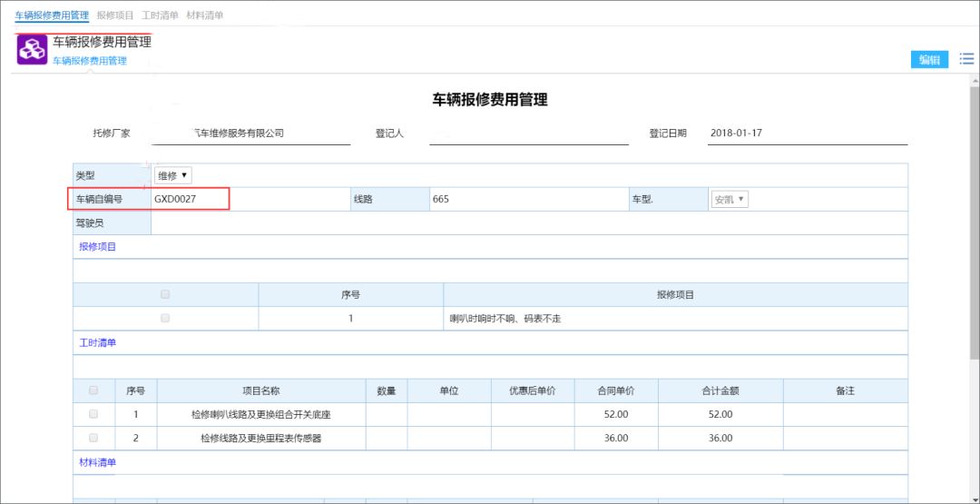The image size is (980, 504).
Task: Toggle the select-all checkbox in 工时清单 header
Action: point(93,390)
